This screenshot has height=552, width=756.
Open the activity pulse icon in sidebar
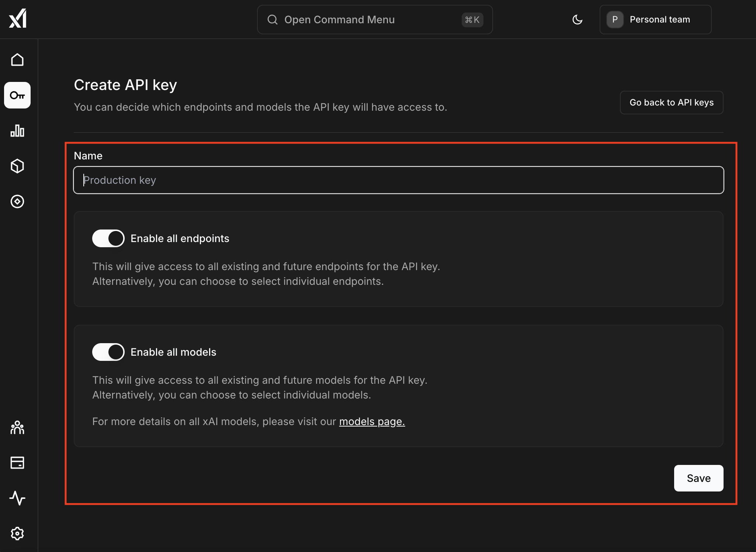(x=17, y=498)
